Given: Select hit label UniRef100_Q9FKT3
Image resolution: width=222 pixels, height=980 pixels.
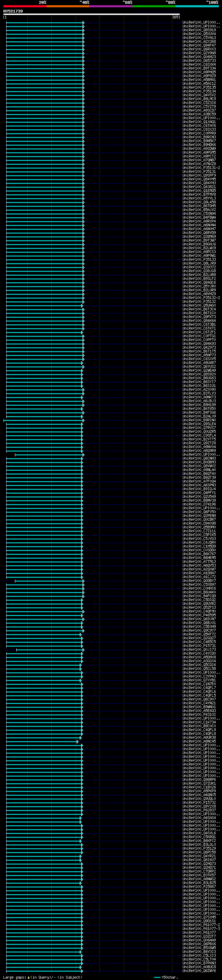Looking at the screenshot, I should [x=199, y=317].
